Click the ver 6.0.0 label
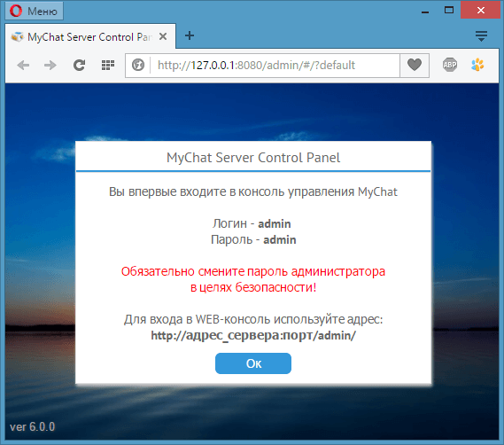This screenshot has height=445, width=504. click(33, 426)
